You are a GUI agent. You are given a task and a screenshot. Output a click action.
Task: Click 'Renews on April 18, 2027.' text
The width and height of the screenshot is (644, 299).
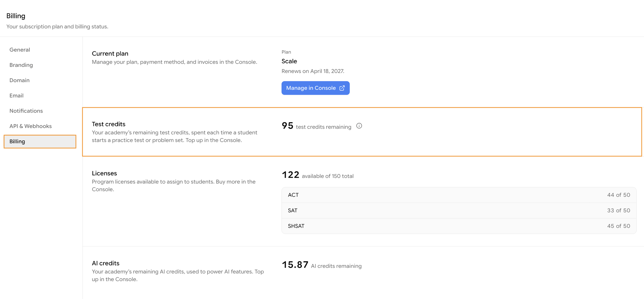[x=313, y=71]
